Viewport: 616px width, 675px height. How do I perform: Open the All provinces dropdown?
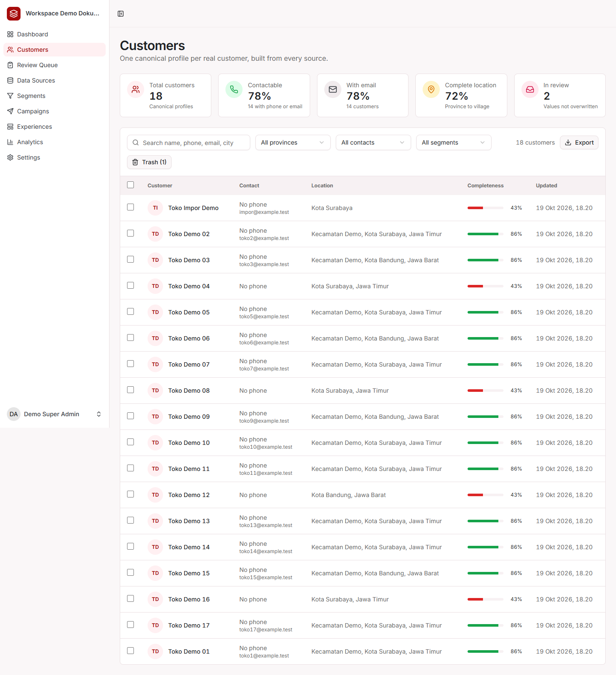pos(293,142)
